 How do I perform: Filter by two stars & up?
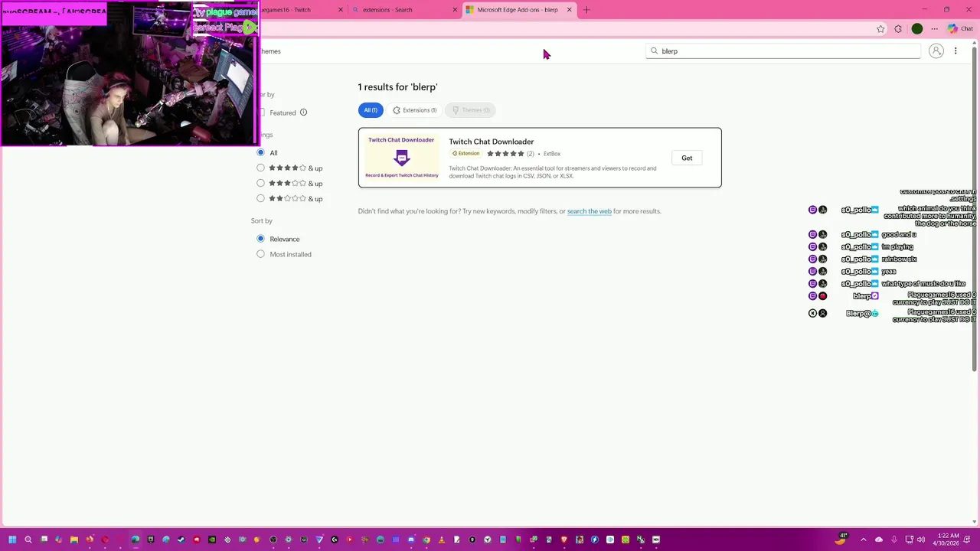tap(260, 198)
